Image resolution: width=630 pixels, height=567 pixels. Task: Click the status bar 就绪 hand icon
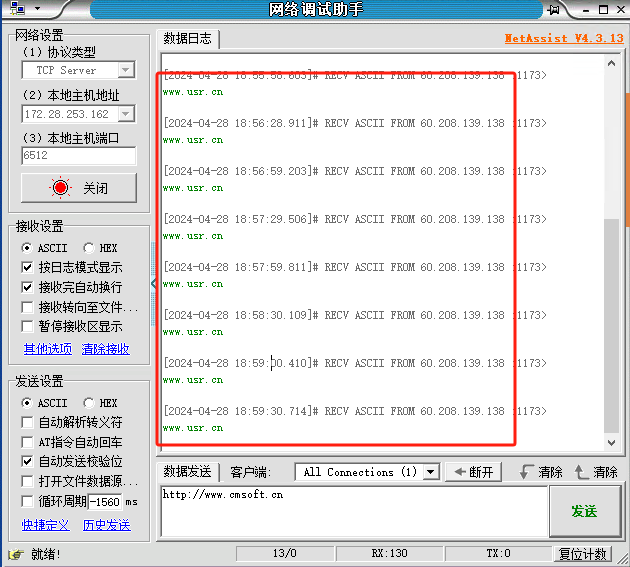[15, 554]
